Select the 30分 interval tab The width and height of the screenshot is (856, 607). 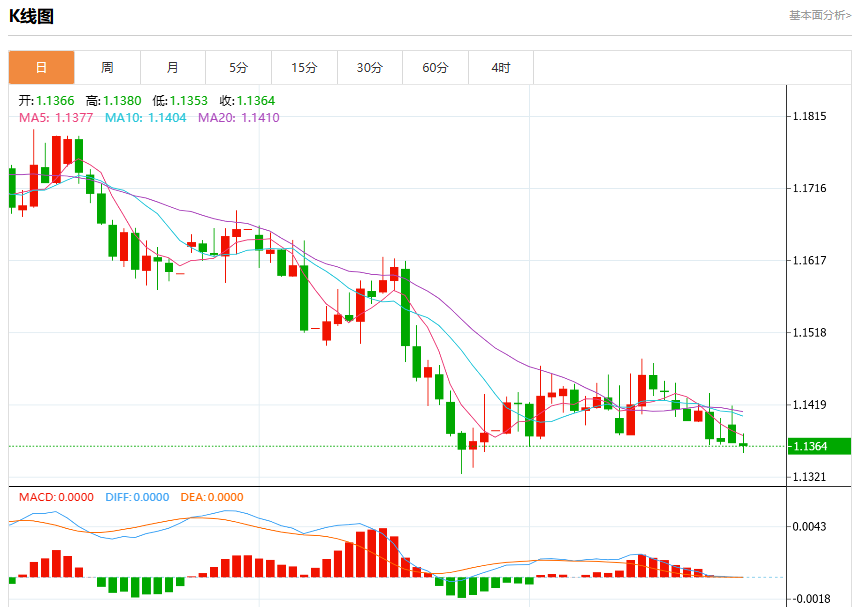pyautogui.click(x=370, y=68)
